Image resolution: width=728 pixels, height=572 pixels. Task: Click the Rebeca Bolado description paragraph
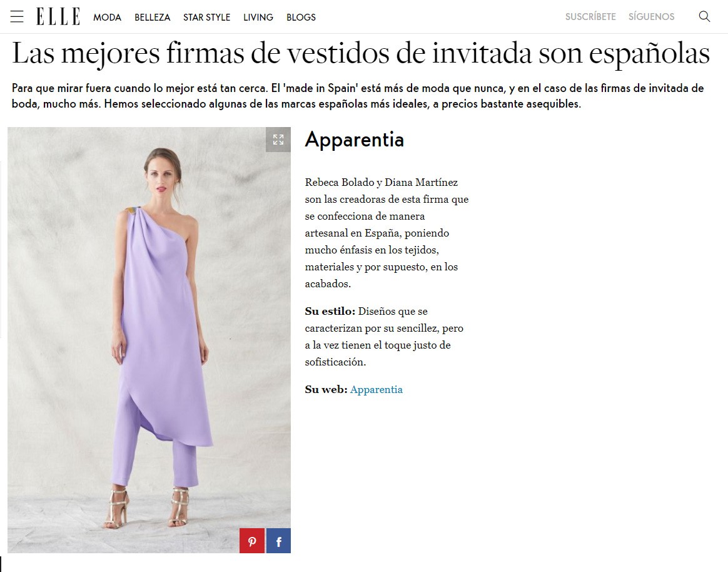tap(387, 233)
